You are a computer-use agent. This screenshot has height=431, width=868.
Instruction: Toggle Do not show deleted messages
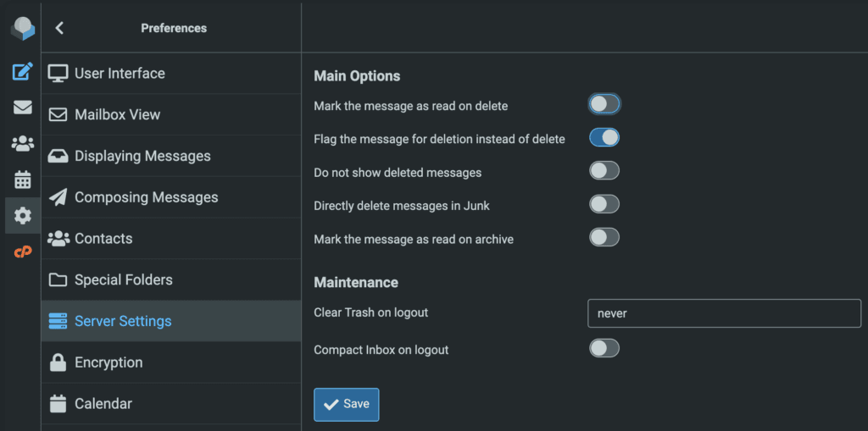pyautogui.click(x=604, y=171)
